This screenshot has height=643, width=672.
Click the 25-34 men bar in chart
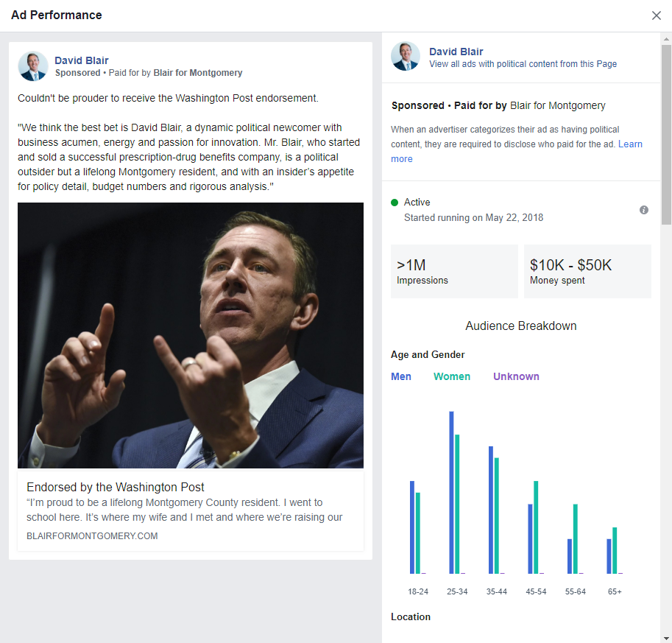451,493
